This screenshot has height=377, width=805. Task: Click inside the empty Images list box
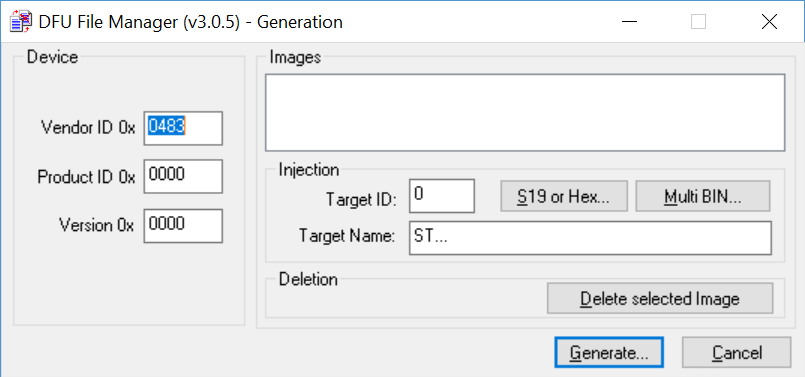[525, 112]
